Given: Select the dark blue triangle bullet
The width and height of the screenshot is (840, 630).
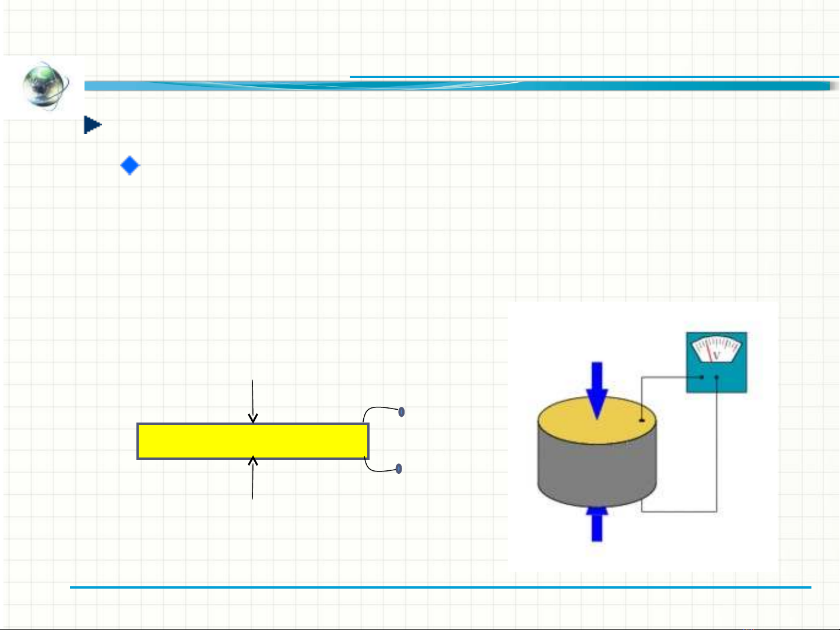Looking at the screenshot, I should pyautogui.click(x=92, y=125).
